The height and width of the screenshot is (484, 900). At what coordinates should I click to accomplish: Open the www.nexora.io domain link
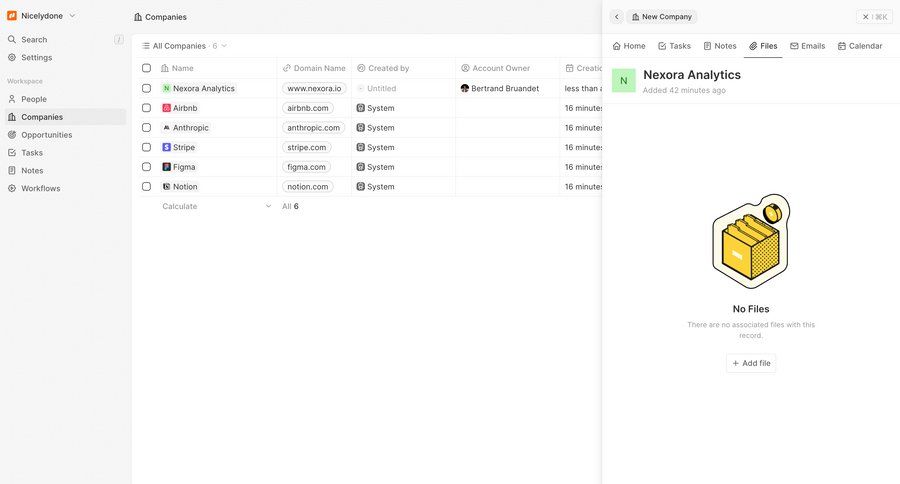(x=314, y=88)
